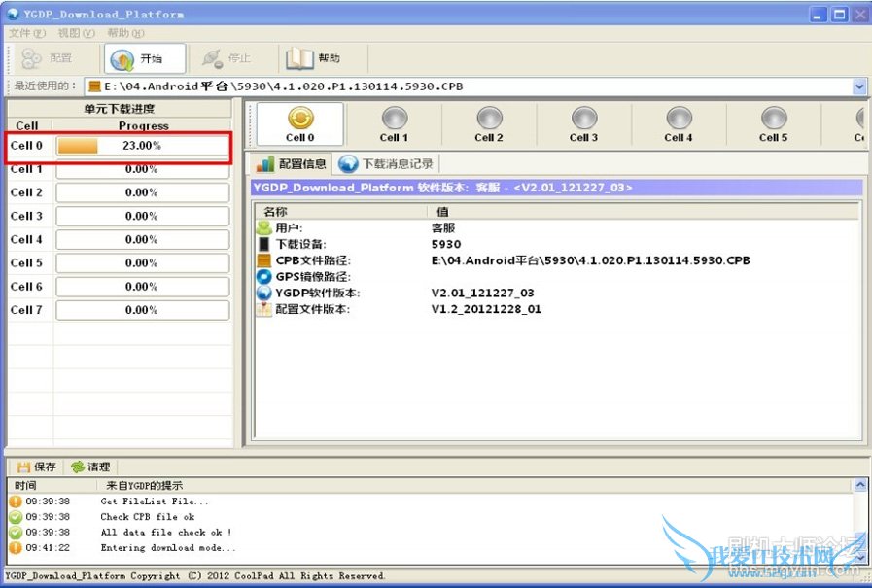The image size is (872, 588).
Task: Select log entry All data file check ok
Action: tap(431, 533)
